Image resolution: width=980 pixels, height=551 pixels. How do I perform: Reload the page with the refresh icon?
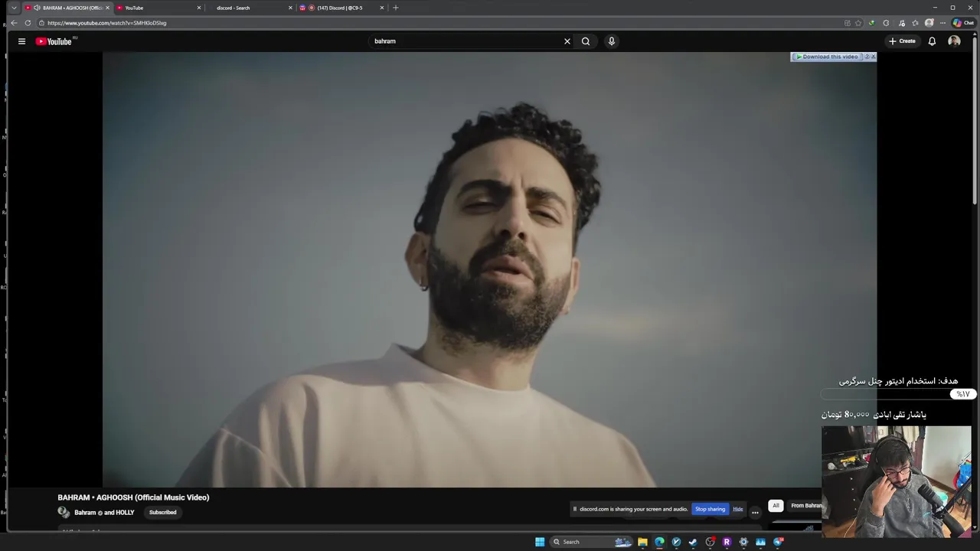coord(28,23)
